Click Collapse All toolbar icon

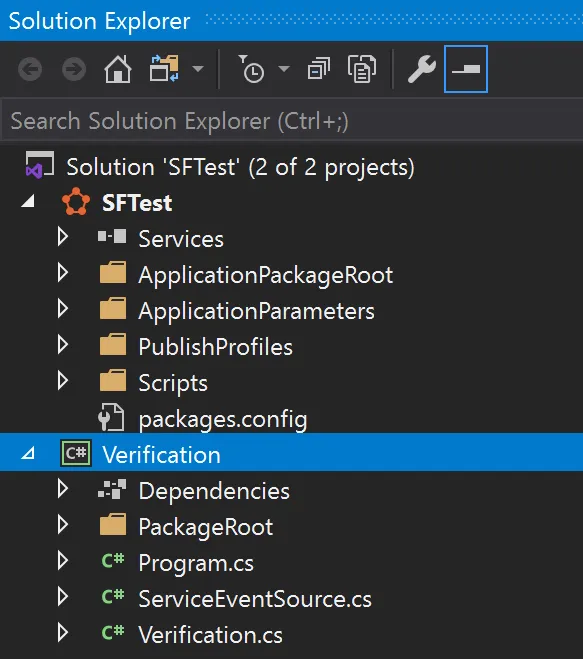click(319, 69)
